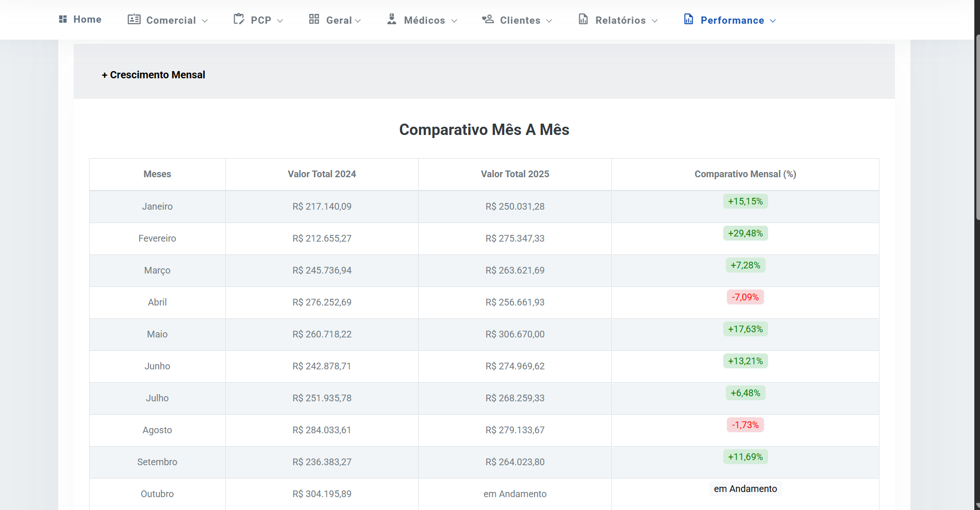
Task: Click the PCP clipboard edit icon
Action: pos(239,19)
